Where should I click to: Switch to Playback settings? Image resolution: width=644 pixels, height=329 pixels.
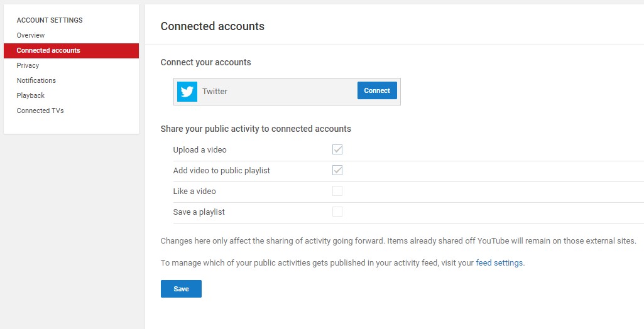coord(31,95)
